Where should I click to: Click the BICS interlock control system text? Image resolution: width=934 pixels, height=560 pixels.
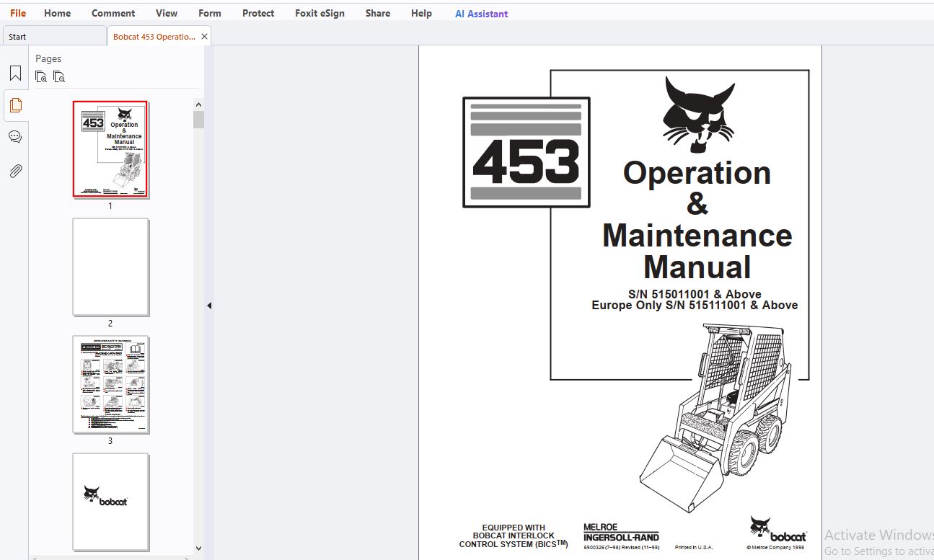point(514,536)
